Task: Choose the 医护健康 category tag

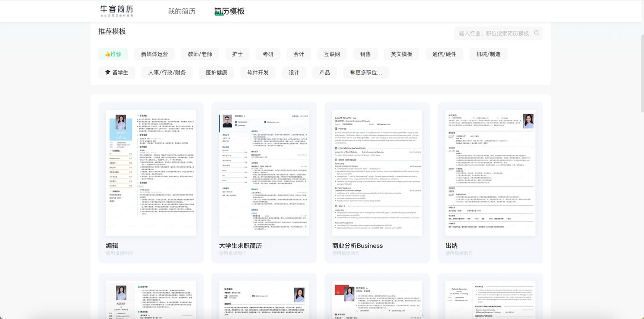Action: tap(216, 72)
